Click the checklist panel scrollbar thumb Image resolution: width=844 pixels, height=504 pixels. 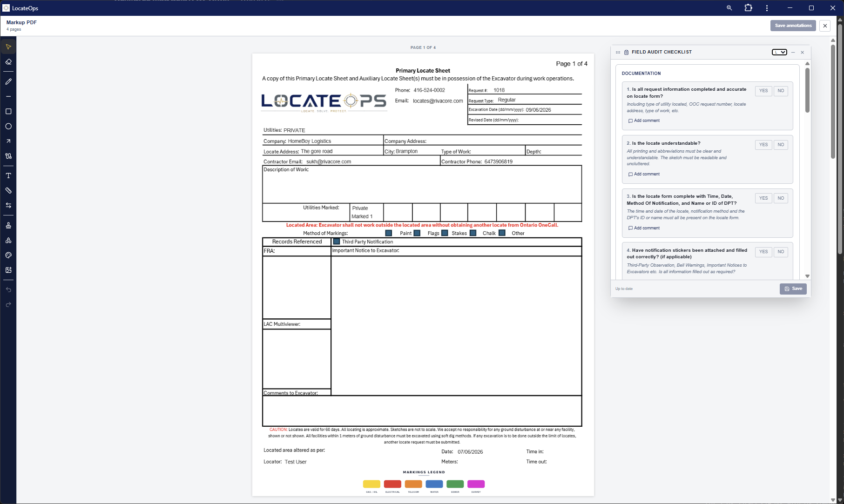807,90
